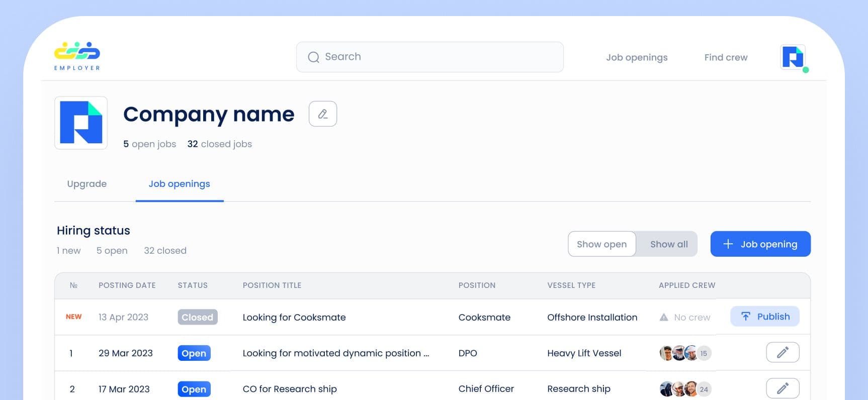This screenshot has height=400, width=868.
Task: Publish the Looking for Cooksmate job
Action: pos(765,317)
